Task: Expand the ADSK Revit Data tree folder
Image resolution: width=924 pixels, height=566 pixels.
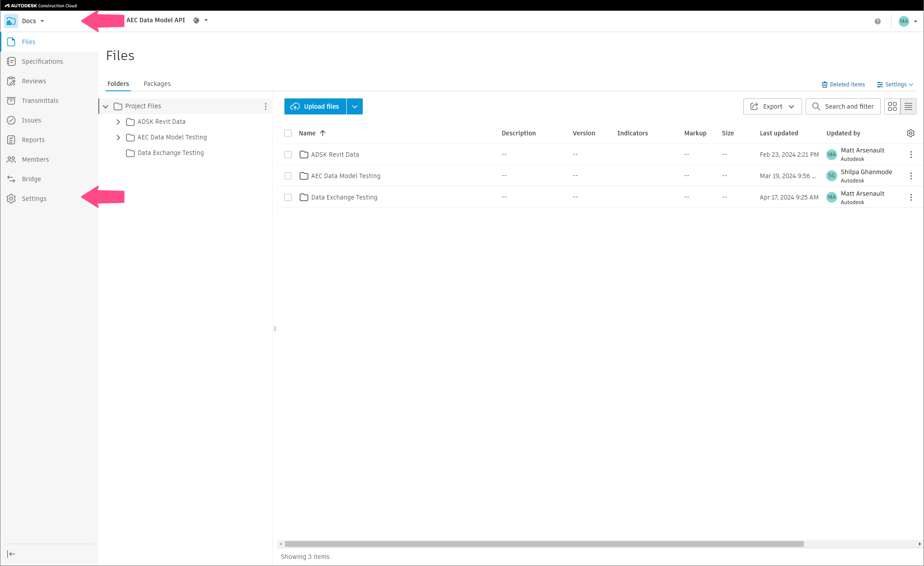Action: 118,122
